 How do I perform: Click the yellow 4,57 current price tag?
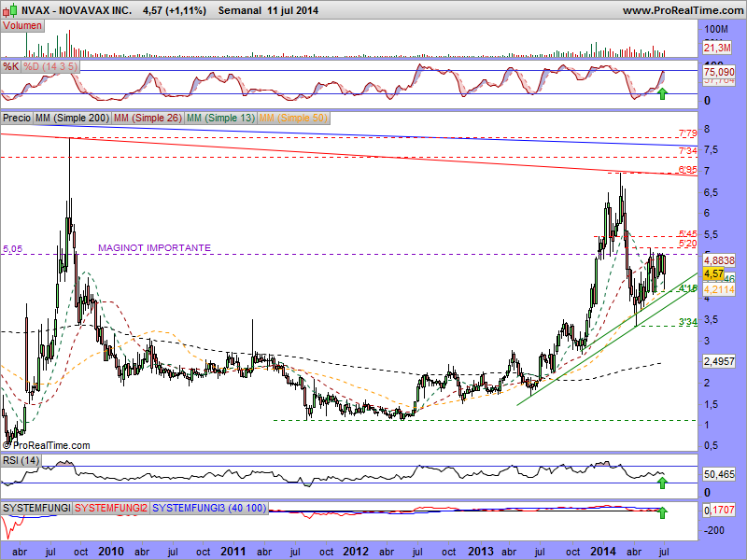coord(713,273)
